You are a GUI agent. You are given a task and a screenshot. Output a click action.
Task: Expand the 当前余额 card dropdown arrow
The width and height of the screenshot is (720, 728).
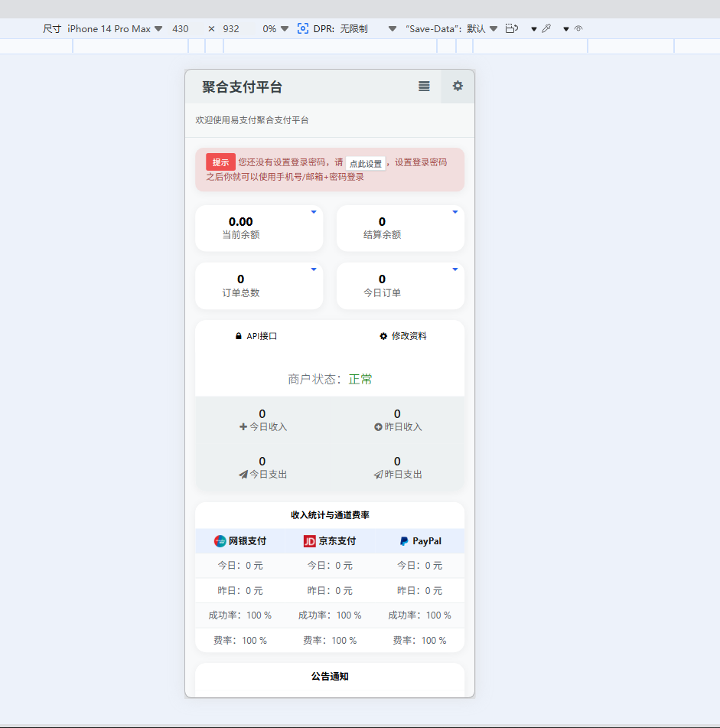314,212
